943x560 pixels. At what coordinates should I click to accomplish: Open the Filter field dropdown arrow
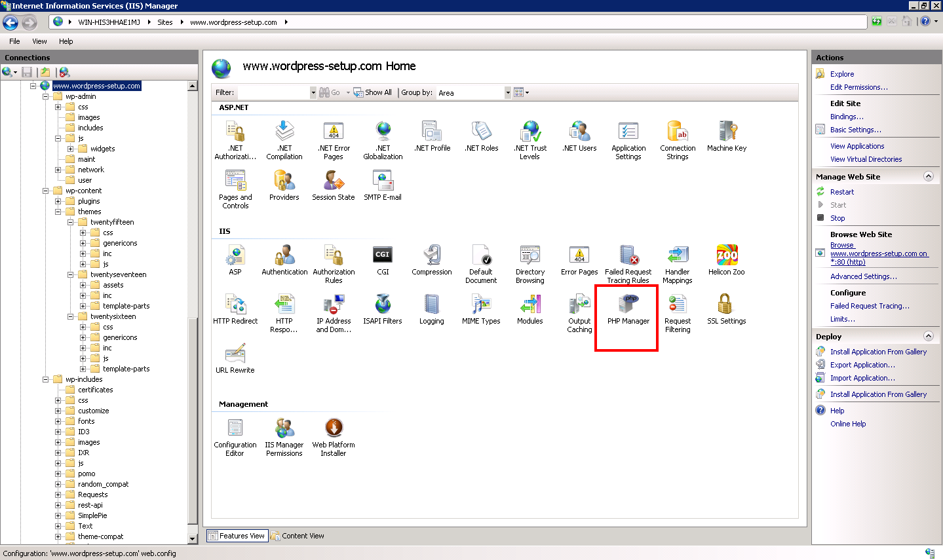pyautogui.click(x=313, y=93)
